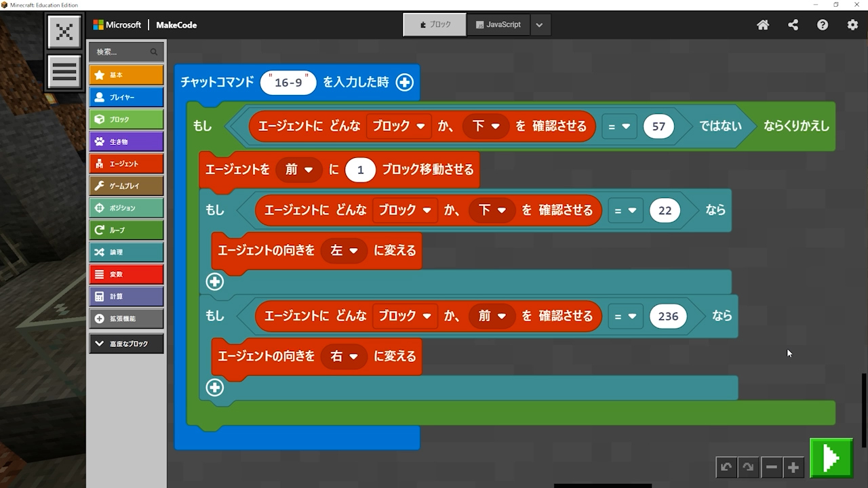This screenshot has height=488, width=868.
Task: Switch to the JavaScript editor tab
Action: (x=498, y=25)
